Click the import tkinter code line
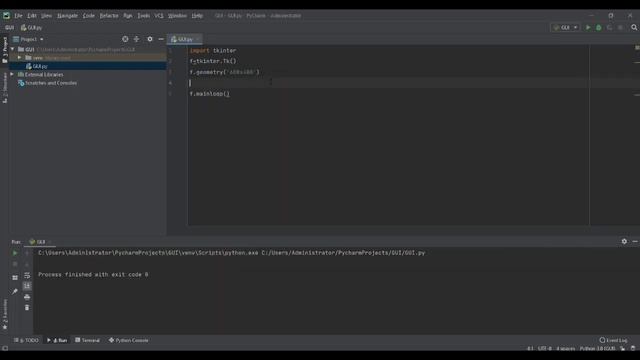Screen dimensions: 640x360 pos(213,50)
